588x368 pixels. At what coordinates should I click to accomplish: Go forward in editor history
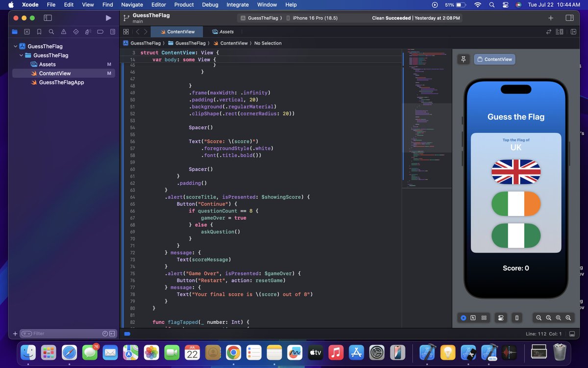[146, 31]
